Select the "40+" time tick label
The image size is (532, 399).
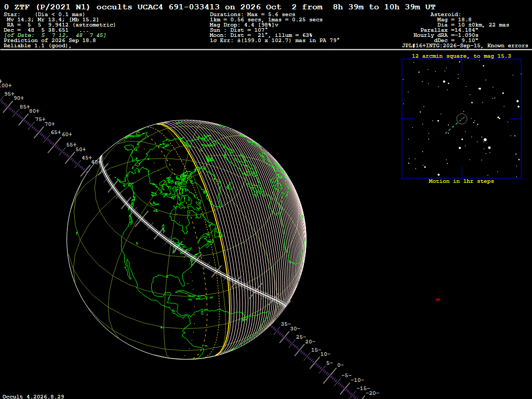(x=96, y=162)
